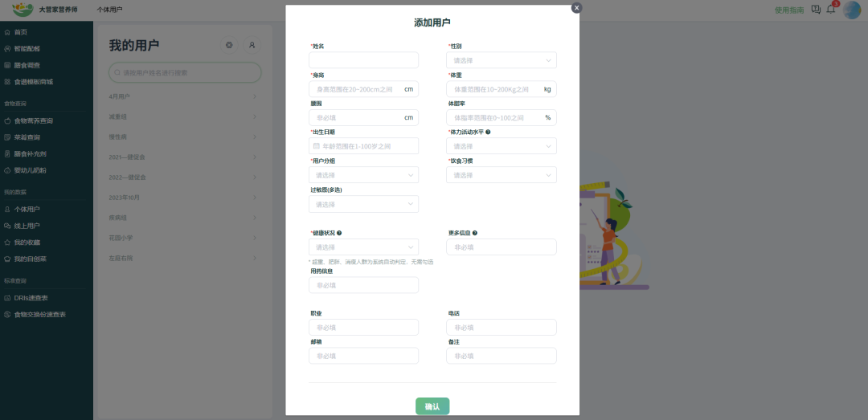Viewport: 868px width, 420px height.
Task: Click the 腰围 input field
Action: point(364,118)
